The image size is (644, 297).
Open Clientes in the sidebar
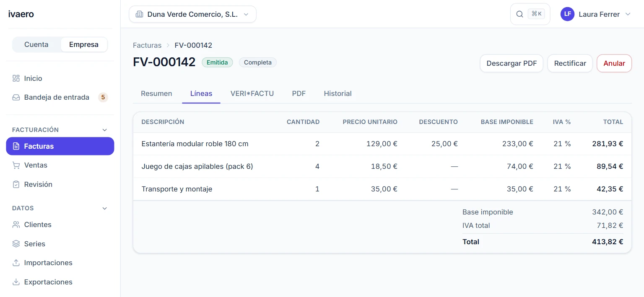pos(60,225)
